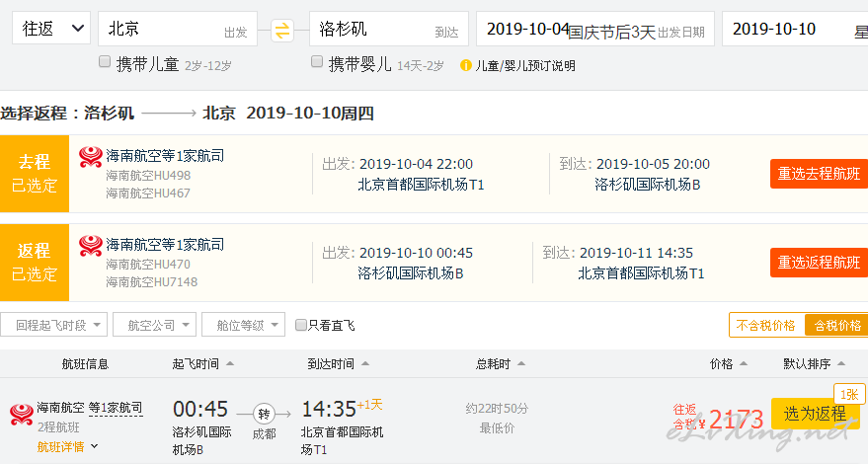The height and width of the screenshot is (464, 868).
Task: Click 航班信息 column header
Action: click(85, 364)
